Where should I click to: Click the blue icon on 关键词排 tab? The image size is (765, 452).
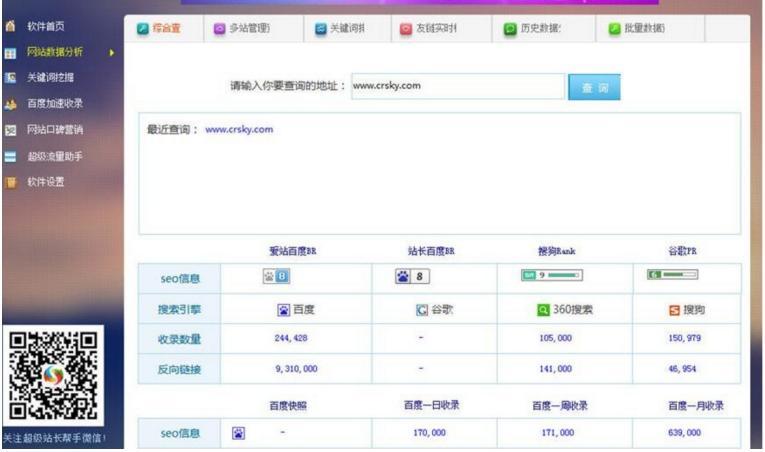pyautogui.click(x=321, y=29)
